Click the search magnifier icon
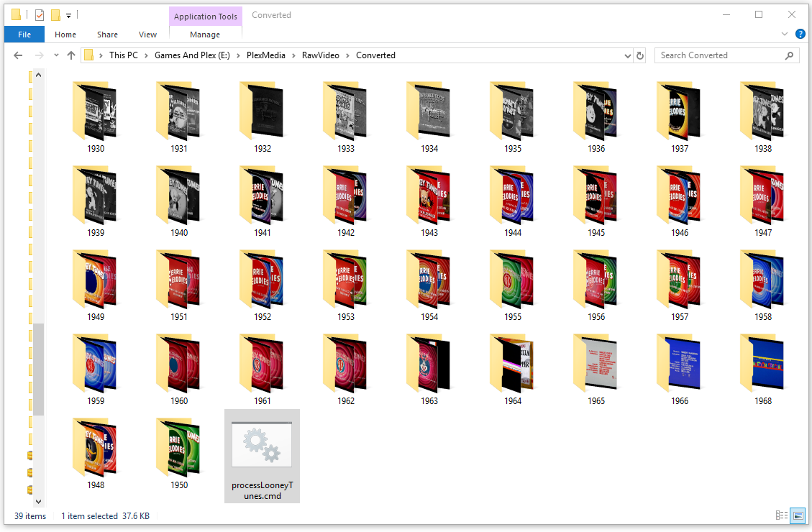The height and width of the screenshot is (532, 812). 789,55
